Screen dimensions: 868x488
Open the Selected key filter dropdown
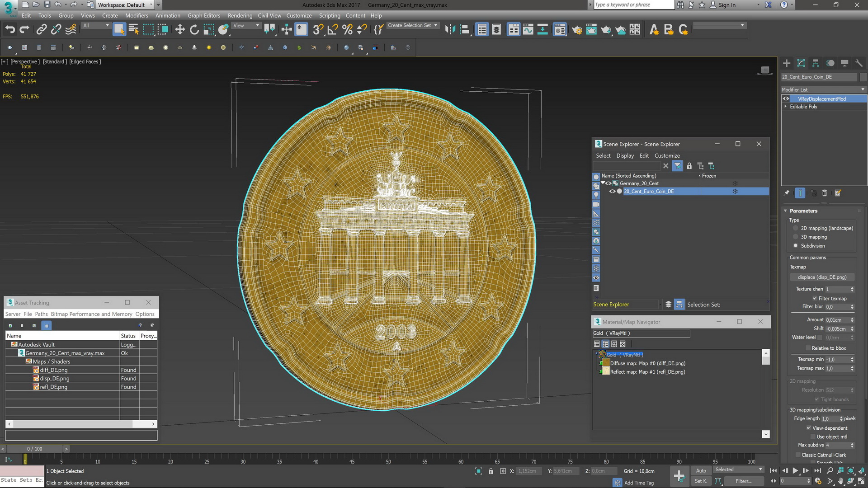(x=739, y=470)
